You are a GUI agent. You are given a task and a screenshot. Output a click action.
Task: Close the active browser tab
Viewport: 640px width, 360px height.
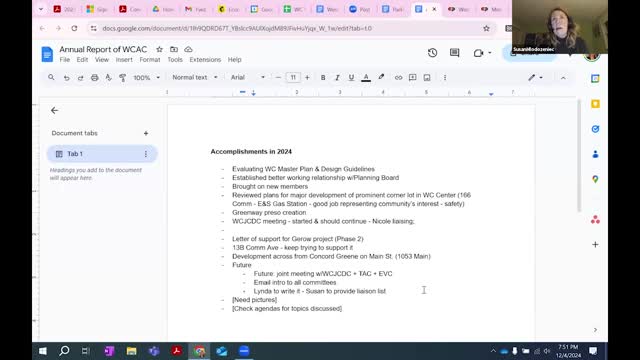(x=434, y=9)
